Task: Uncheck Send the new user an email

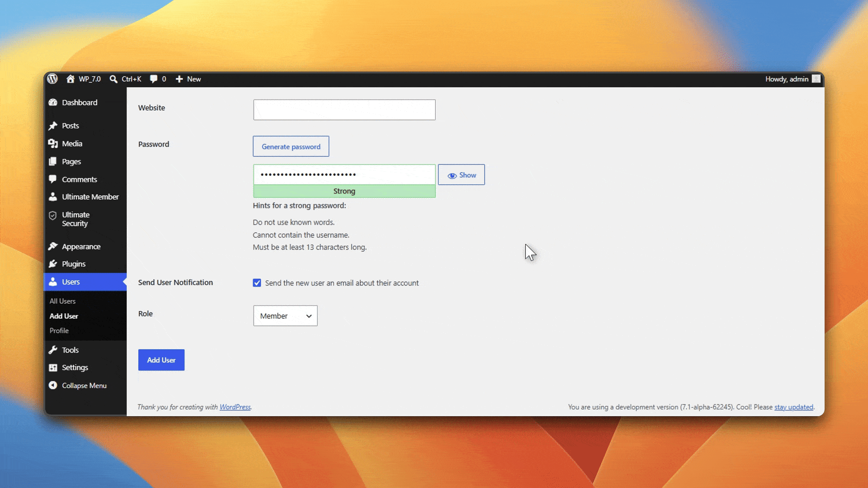Action: pos(257,283)
